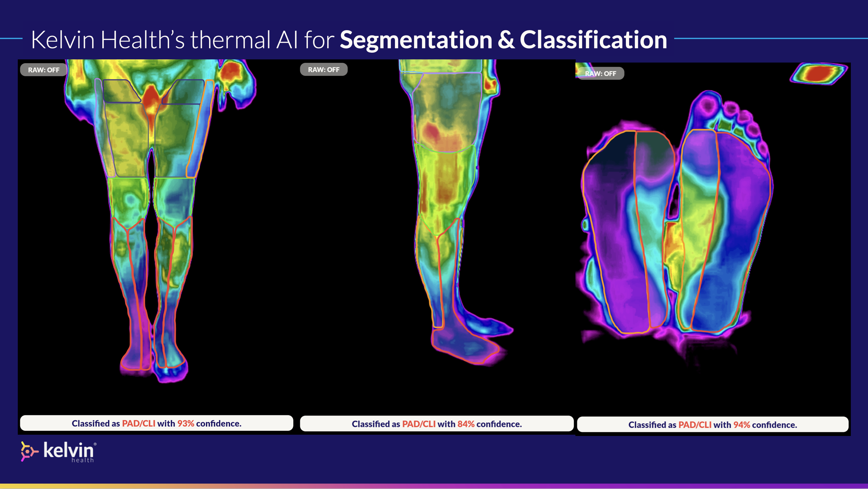Toggle RAW: OFF on front legs image

point(44,70)
